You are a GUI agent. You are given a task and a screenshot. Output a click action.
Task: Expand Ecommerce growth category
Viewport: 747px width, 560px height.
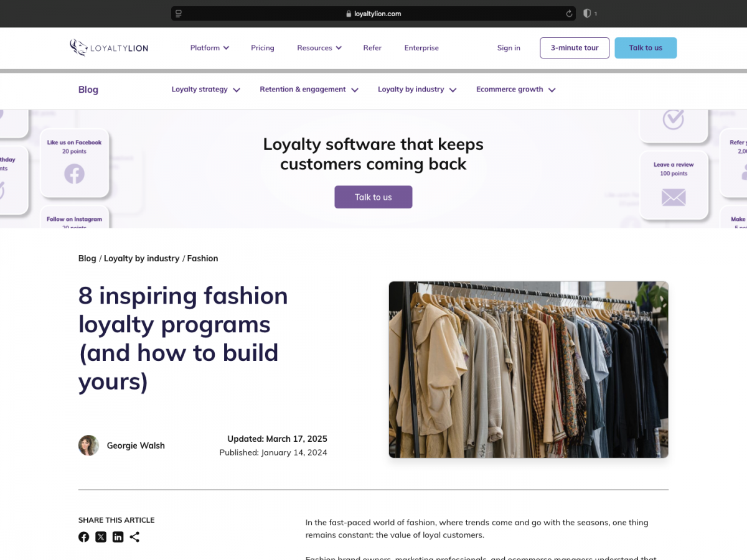[515, 90]
